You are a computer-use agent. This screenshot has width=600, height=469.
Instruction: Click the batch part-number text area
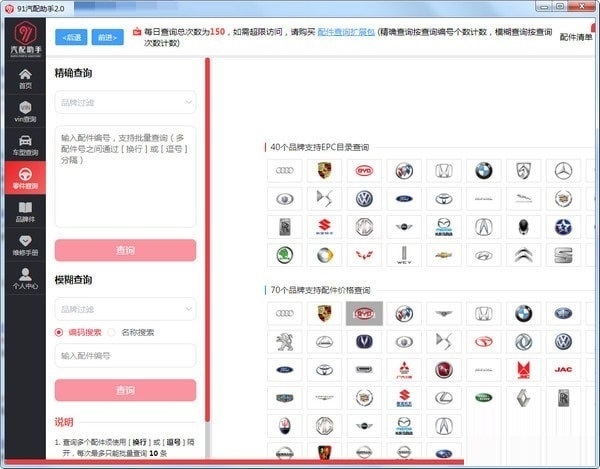(125, 176)
